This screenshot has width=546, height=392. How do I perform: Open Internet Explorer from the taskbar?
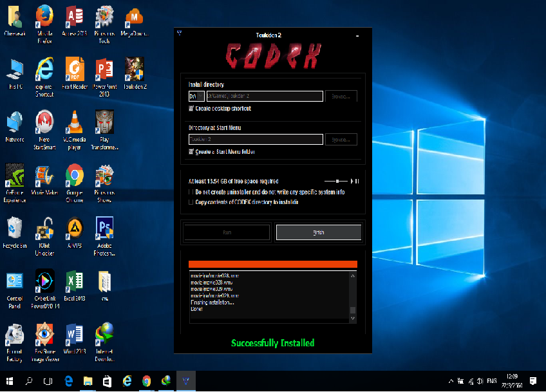tap(127, 381)
